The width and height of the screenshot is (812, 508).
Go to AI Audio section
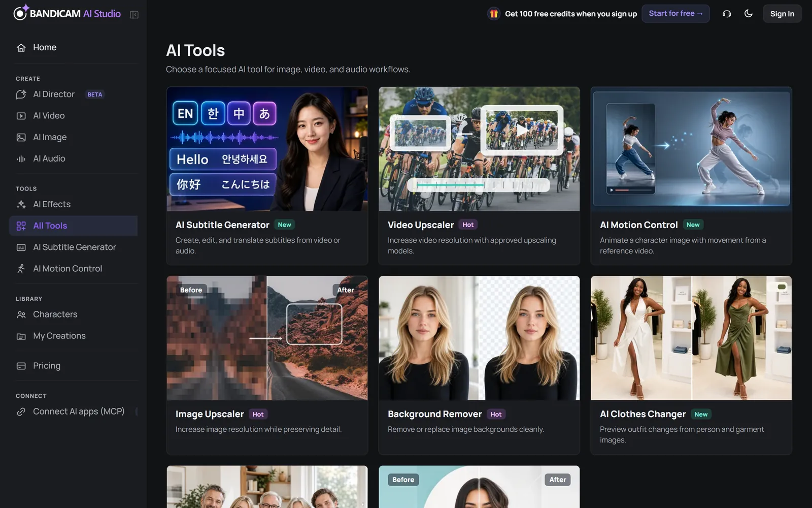pyautogui.click(x=74, y=158)
